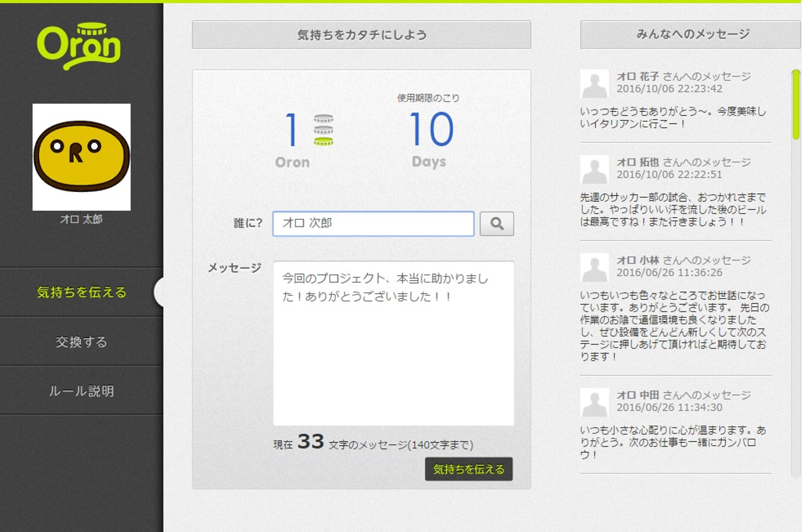Click the メッセージ label beside the text area
This screenshot has height=532, width=802.
pos(234,268)
